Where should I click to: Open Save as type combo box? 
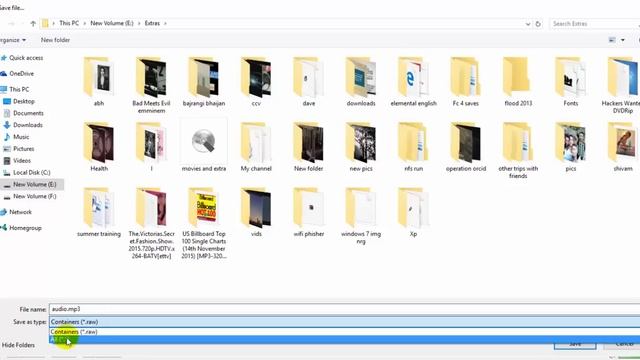344,322
